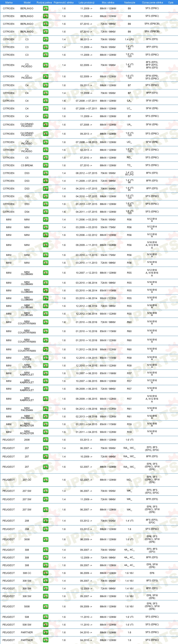Click fuel icon in DS3 08.2012 LPG row

click(x=46, y=173)
